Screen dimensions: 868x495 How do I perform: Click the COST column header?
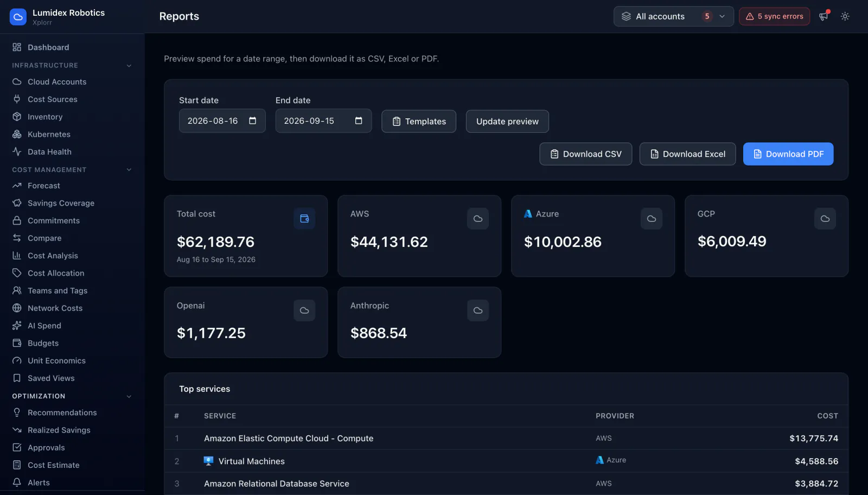(x=828, y=416)
